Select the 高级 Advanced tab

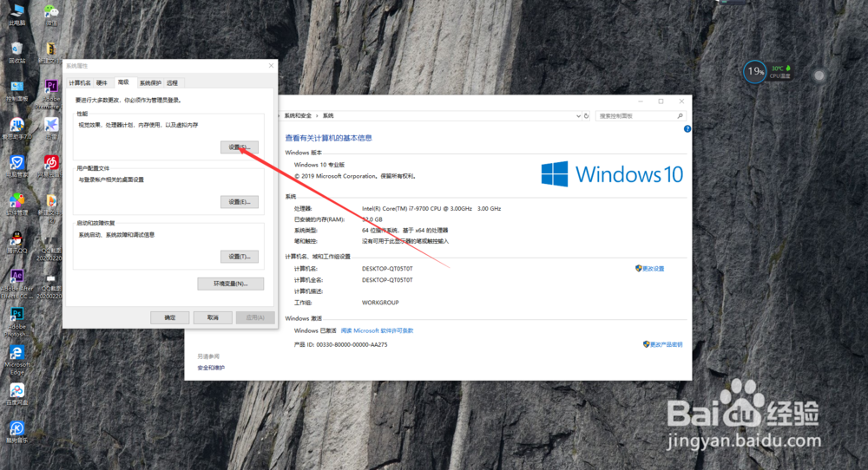tap(123, 82)
